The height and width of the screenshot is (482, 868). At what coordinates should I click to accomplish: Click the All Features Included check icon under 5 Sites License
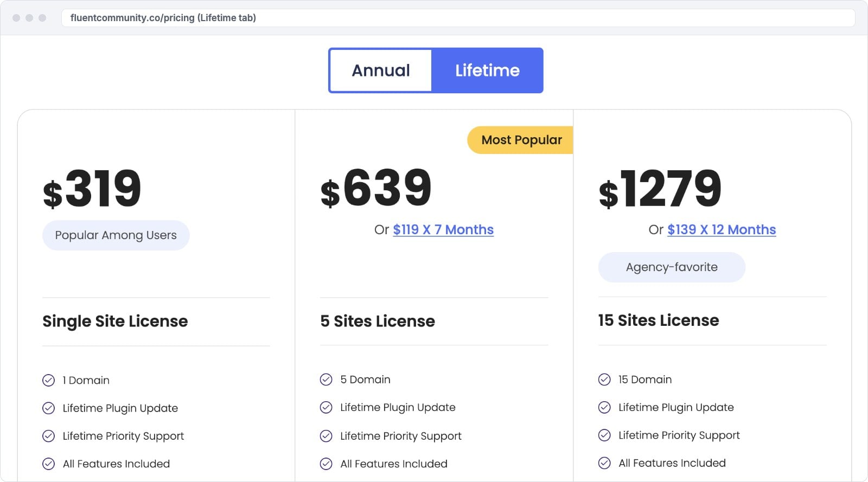(x=326, y=464)
